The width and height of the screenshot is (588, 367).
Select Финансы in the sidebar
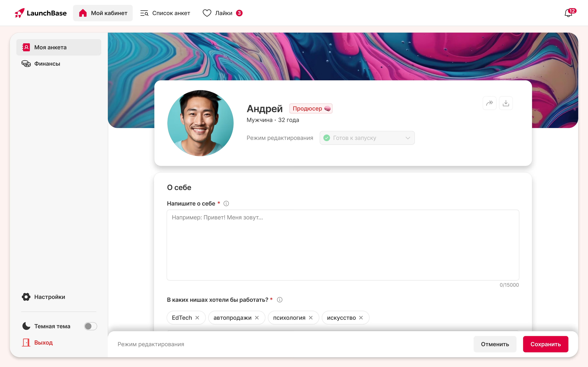pos(47,64)
